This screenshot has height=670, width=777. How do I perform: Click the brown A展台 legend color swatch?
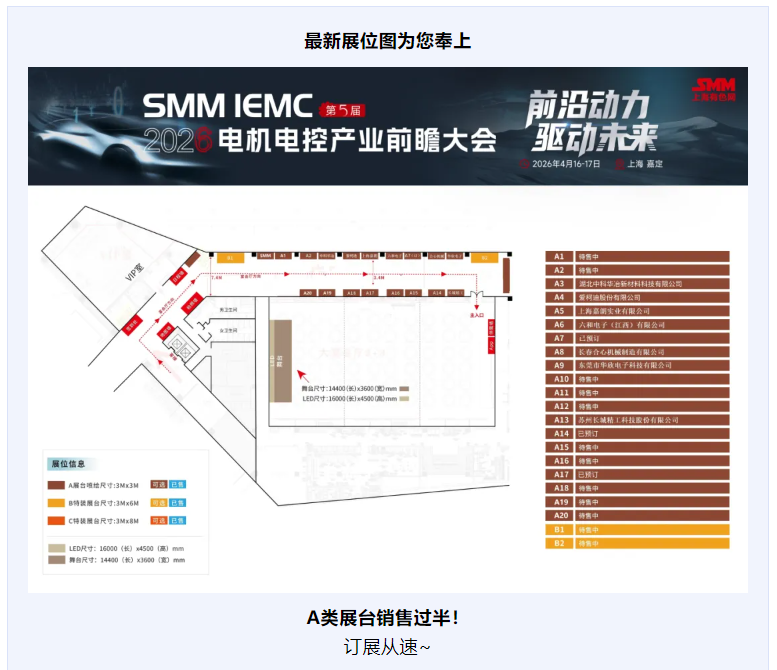click(56, 485)
